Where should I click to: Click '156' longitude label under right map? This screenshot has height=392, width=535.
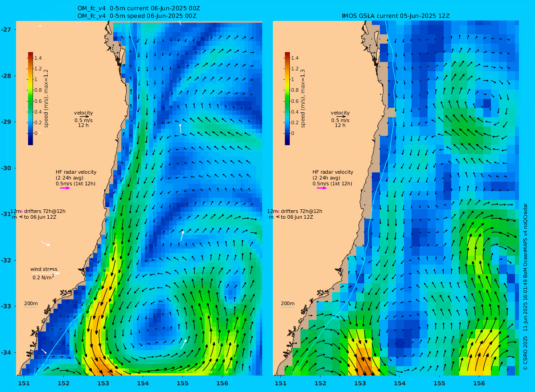click(479, 383)
